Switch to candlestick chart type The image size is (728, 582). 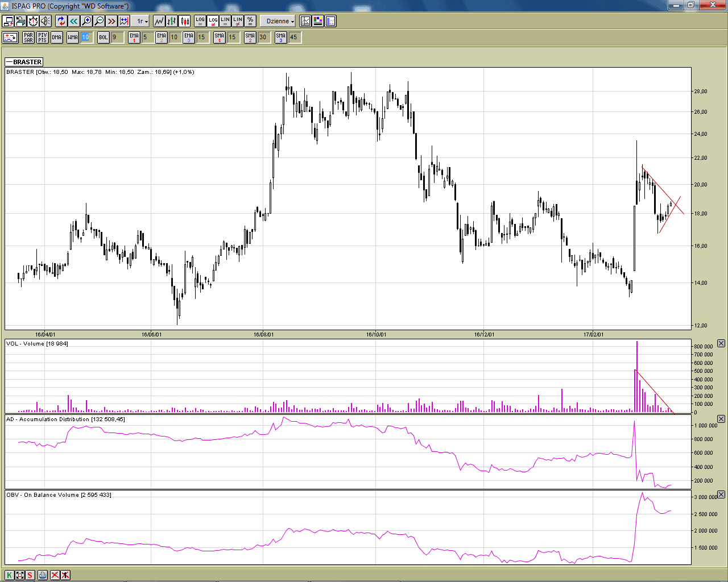(x=185, y=21)
